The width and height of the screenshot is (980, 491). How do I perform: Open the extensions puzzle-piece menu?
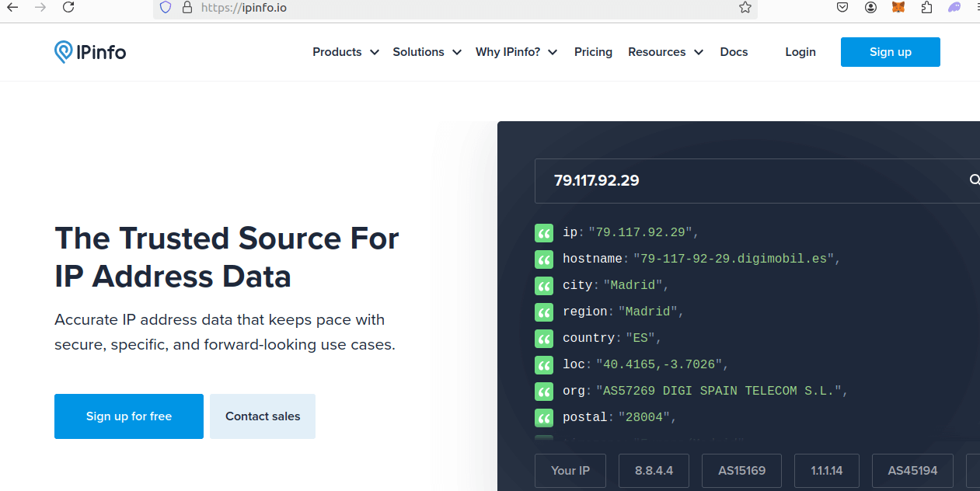pyautogui.click(x=926, y=8)
